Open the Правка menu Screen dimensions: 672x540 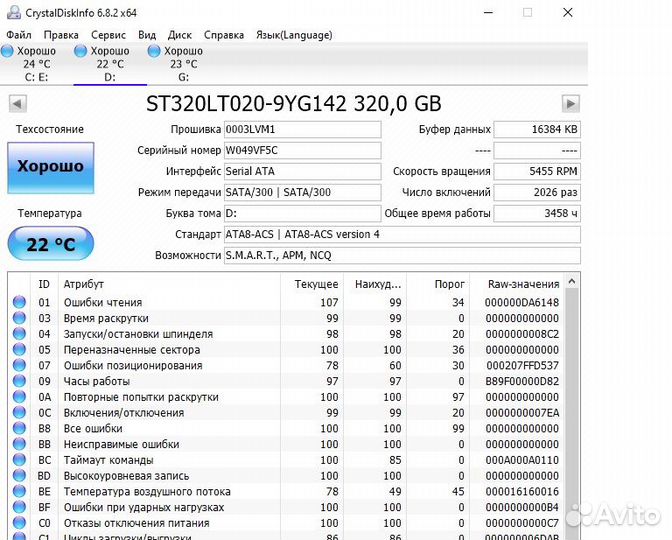(61, 35)
